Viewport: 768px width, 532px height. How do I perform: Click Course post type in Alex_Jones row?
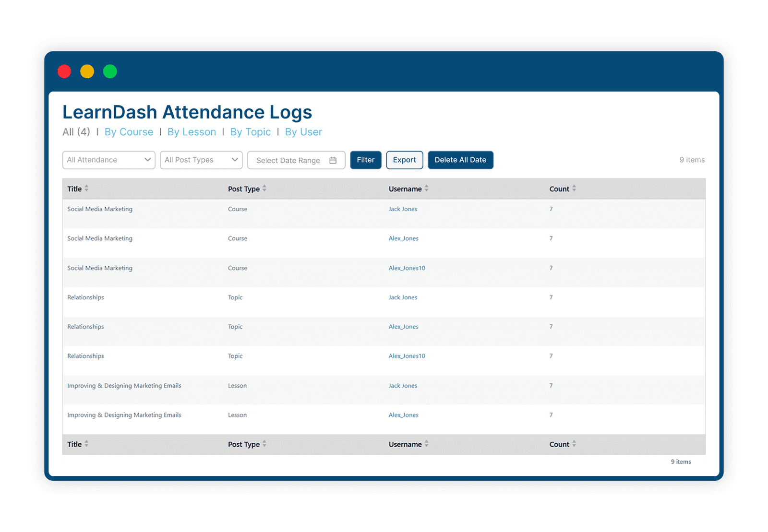[x=238, y=238]
